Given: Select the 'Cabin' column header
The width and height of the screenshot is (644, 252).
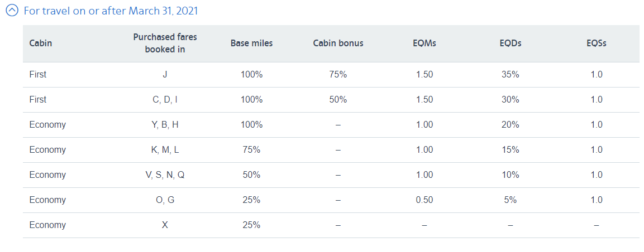Looking at the screenshot, I should [41, 43].
